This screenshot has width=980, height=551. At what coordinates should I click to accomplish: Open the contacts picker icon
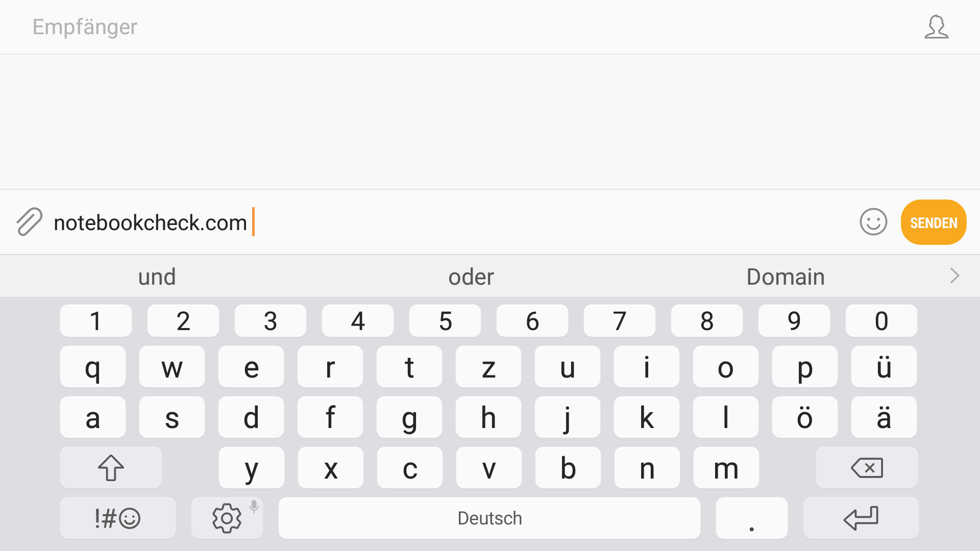[936, 27]
